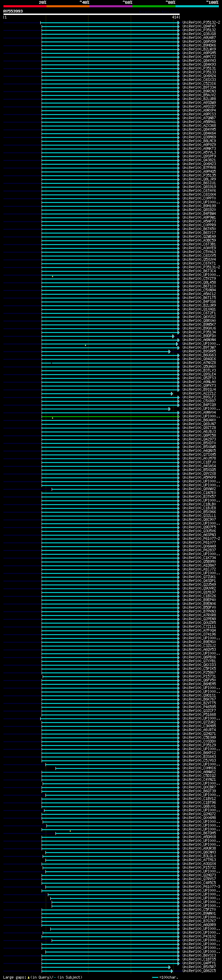The height and width of the screenshot is (980, 222).
Task: Select the UniRef100_Q84YH3 label
Action: (x=199, y=60)
